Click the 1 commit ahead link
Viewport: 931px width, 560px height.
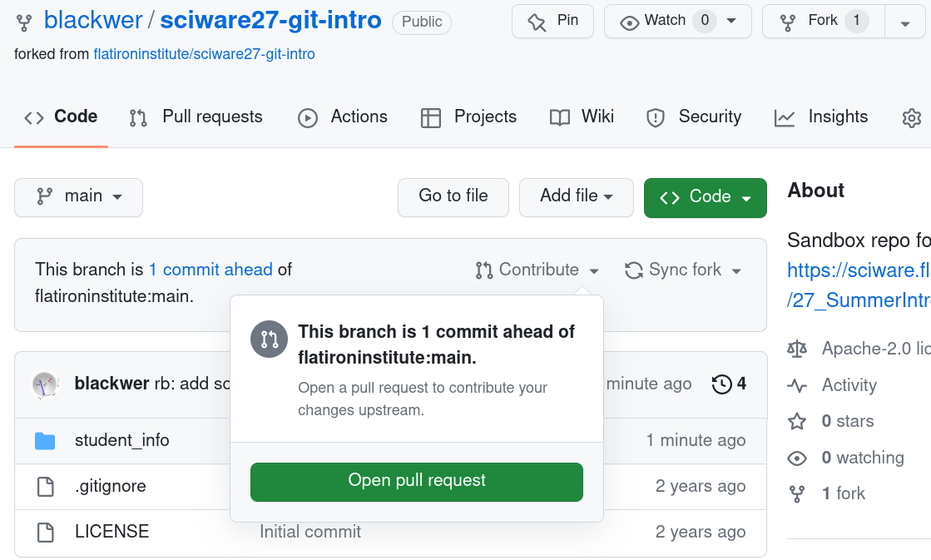point(210,270)
